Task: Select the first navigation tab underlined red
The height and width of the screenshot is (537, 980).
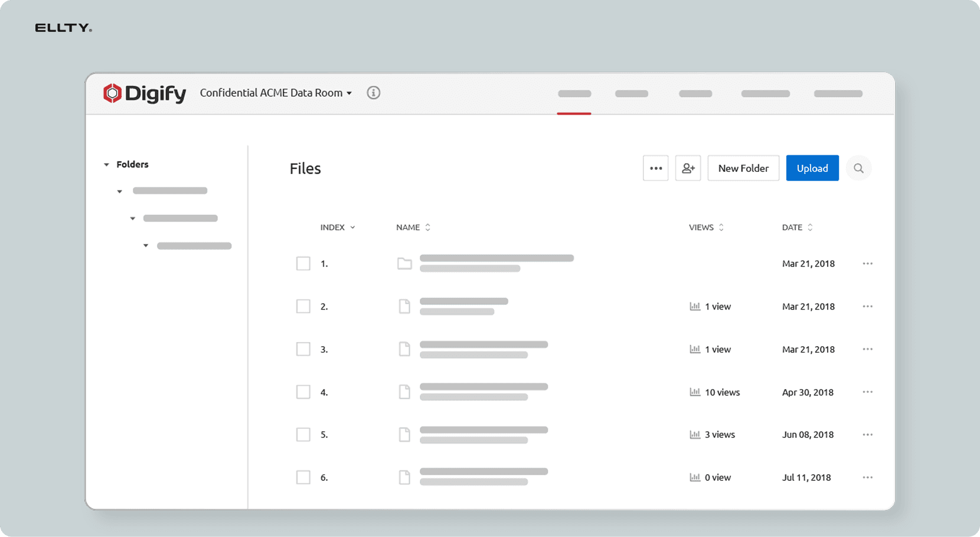Action: pos(574,95)
